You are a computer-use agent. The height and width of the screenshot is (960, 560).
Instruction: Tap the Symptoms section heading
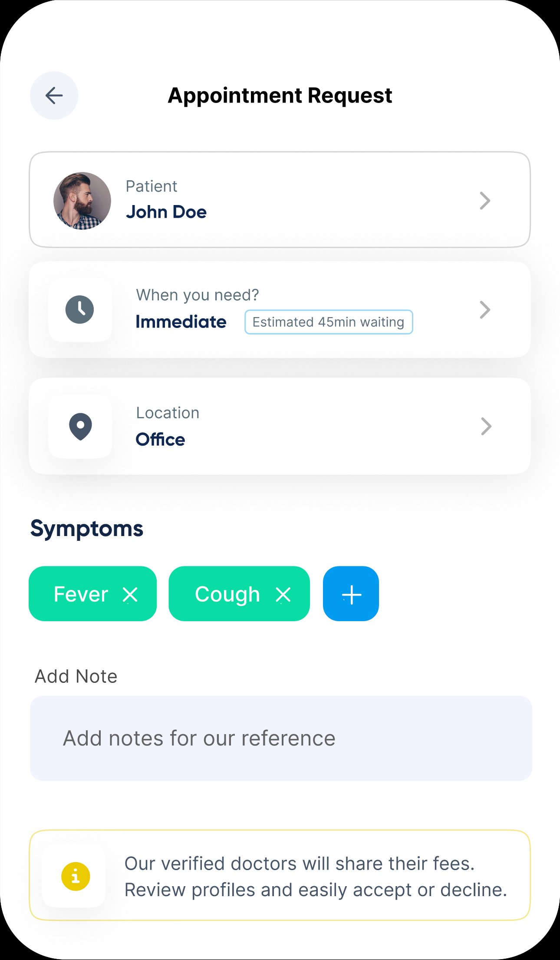coord(87,529)
